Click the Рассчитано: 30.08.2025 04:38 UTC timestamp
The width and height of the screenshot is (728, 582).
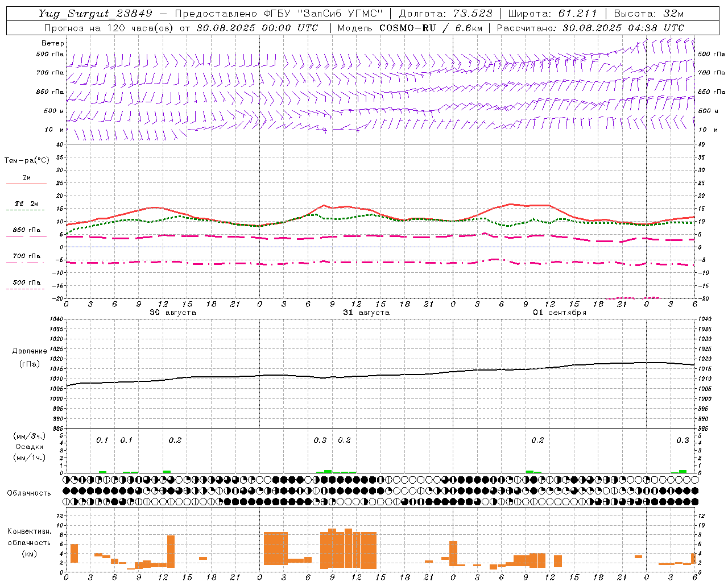590,28
